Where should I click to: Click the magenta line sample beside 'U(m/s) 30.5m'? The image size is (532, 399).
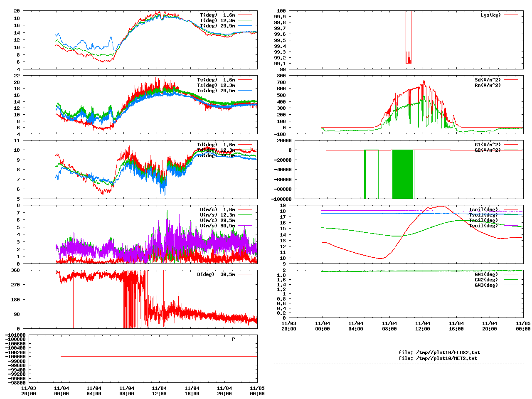245,226
